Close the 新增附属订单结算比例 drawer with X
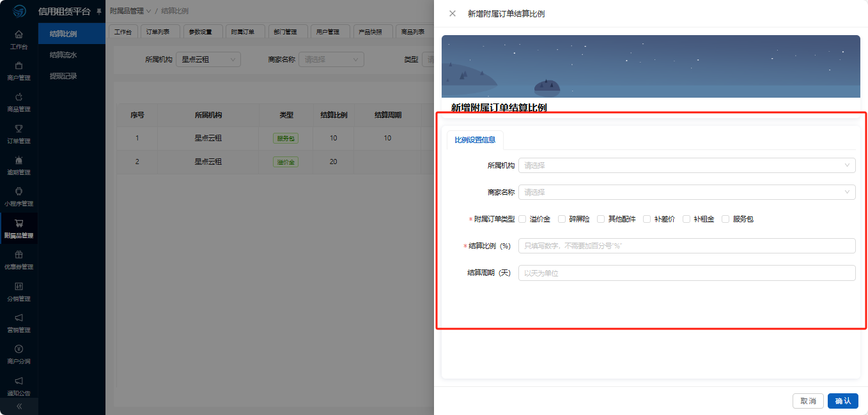The height and width of the screenshot is (415, 868). (x=453, y=13)
